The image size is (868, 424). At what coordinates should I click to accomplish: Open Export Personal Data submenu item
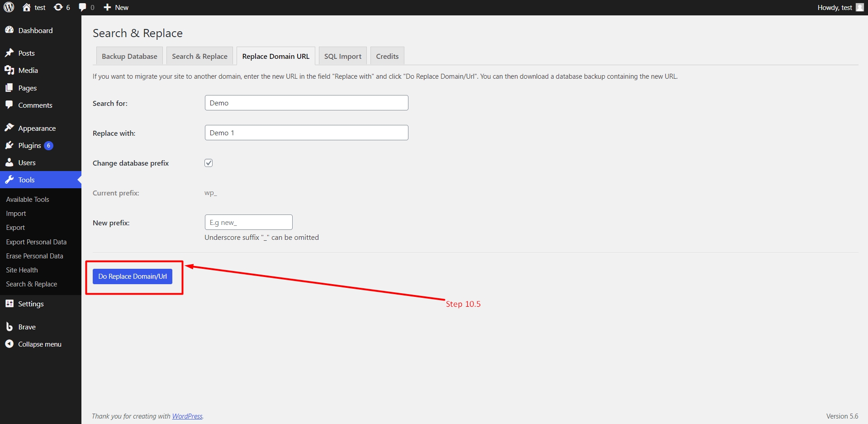pos(36,242)
